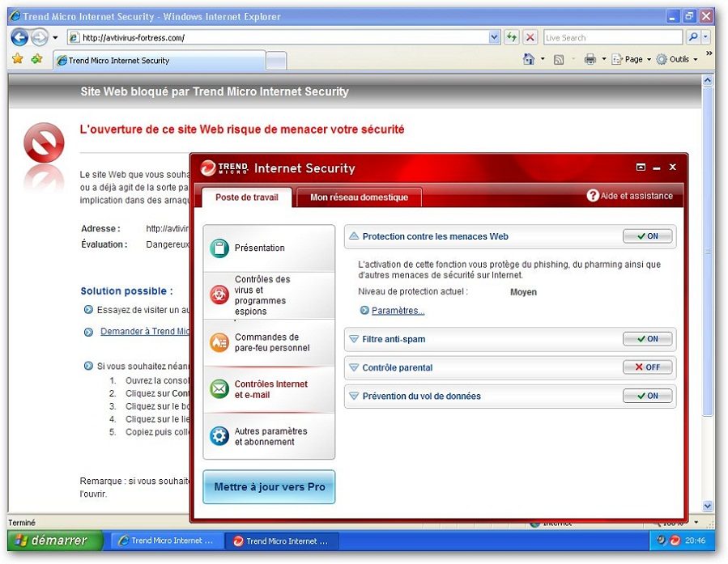This screenshot has width=728, height=564.
Task: Stop loading with the red X toolbar icon
Action: tap(530, 37)
